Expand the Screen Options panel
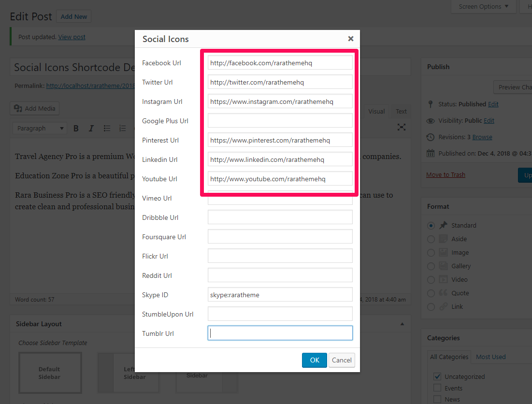Viewport: 532px width, 404px height. [x=484, y=6]
